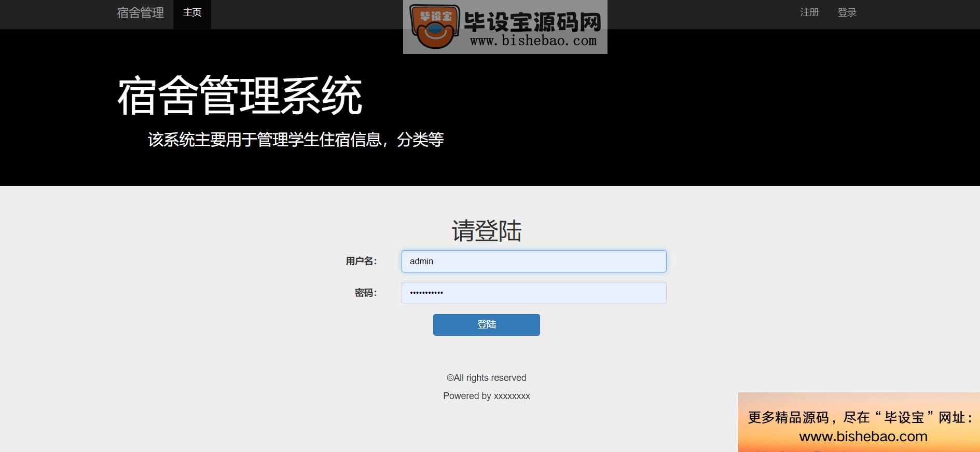The image size is (980, 452).
Task: Click www.bishebao.com URL in top banner
Action: pyautogui.click(x=533, y=41)
